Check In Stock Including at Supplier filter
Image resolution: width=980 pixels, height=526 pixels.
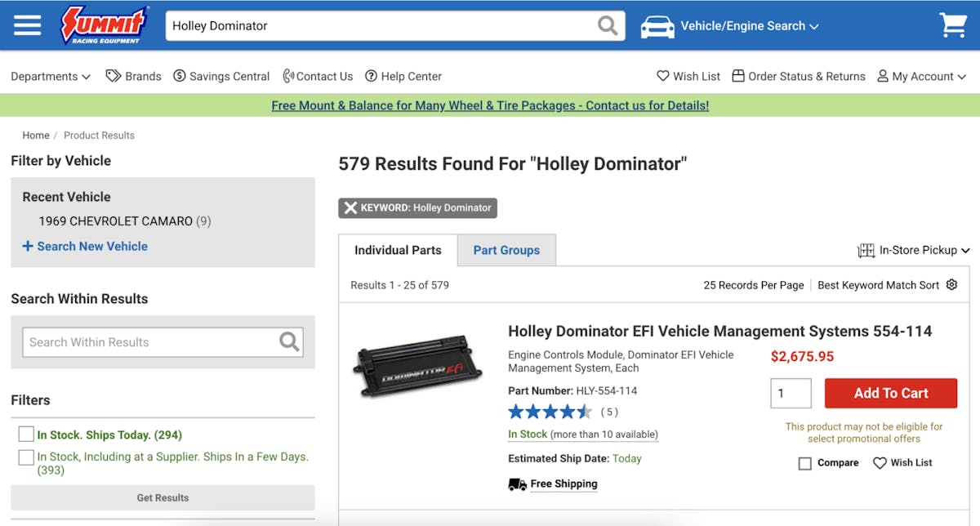coord(26,457)
